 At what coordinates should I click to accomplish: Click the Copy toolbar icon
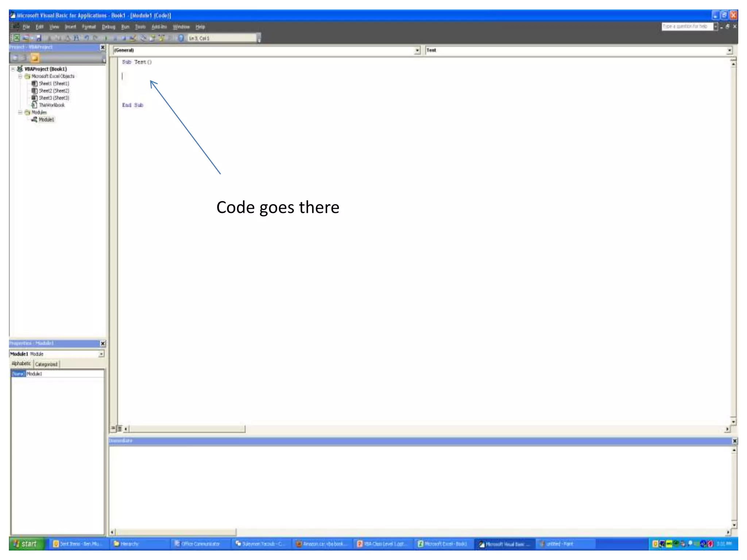point(59,38)
